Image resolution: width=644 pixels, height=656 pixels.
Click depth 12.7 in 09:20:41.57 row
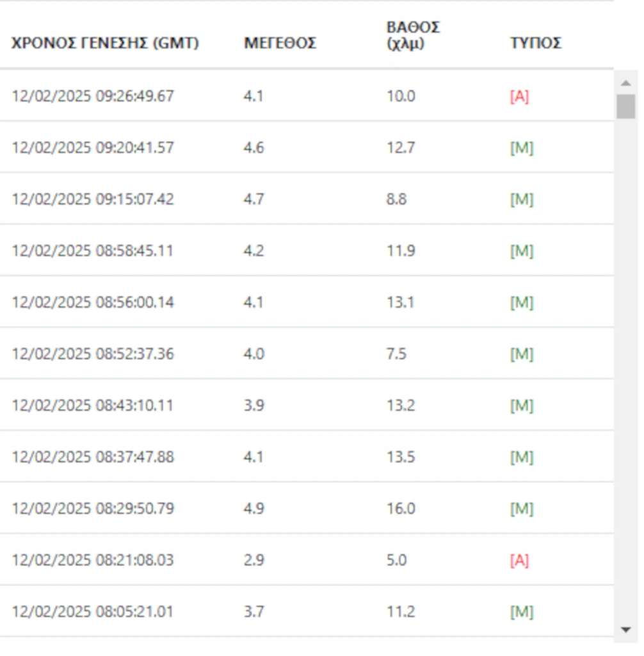401,148
